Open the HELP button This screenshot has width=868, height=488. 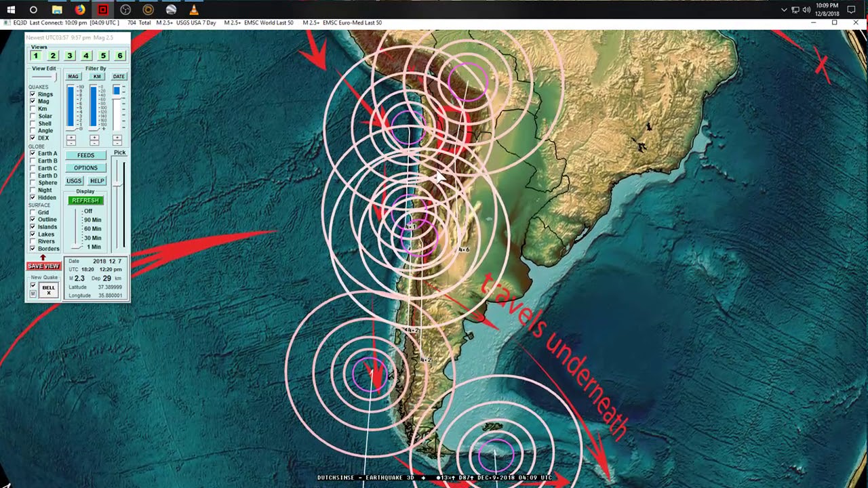pos(97,181)
